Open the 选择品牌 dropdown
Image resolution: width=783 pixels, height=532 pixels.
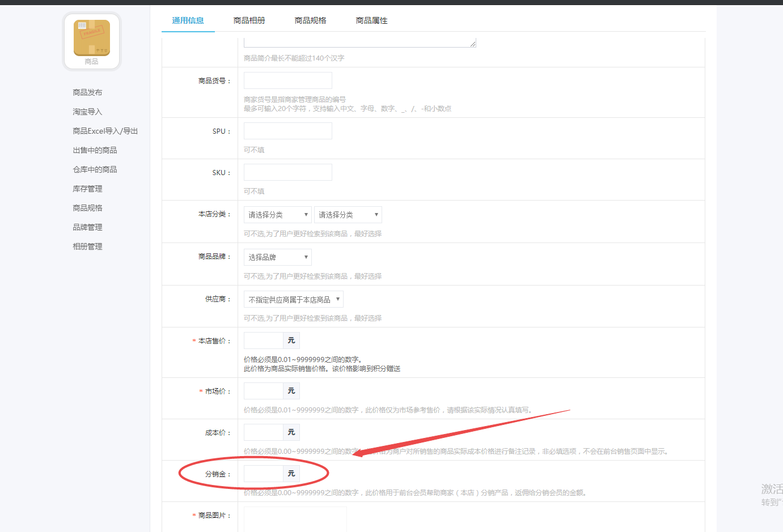click(277, 257)
